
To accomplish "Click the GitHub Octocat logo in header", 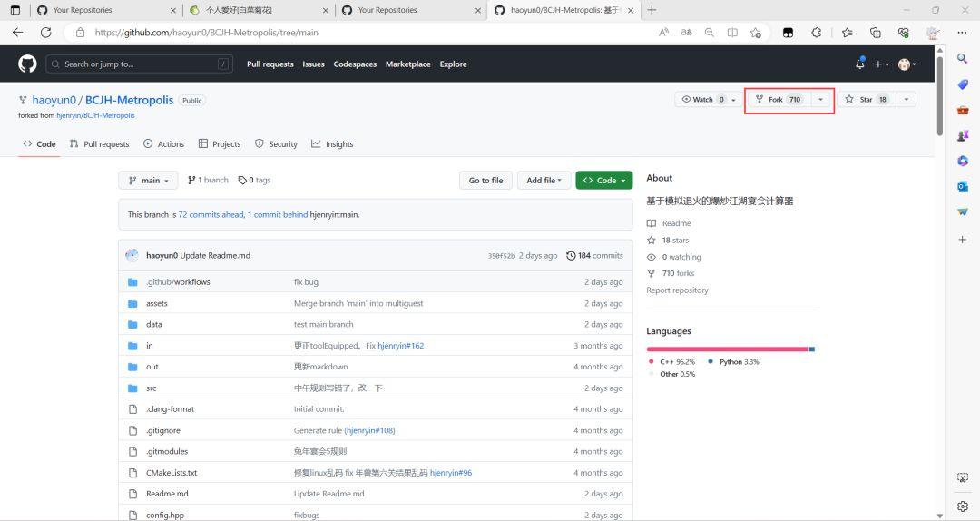I will [x=27, y=64].
